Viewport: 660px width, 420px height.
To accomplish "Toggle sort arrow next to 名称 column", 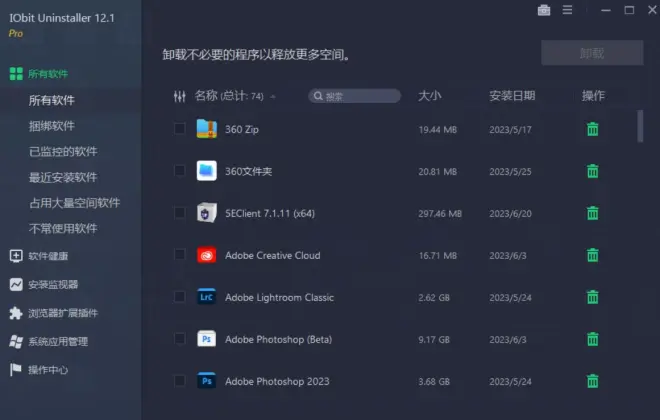I will [x=273, y=97].
